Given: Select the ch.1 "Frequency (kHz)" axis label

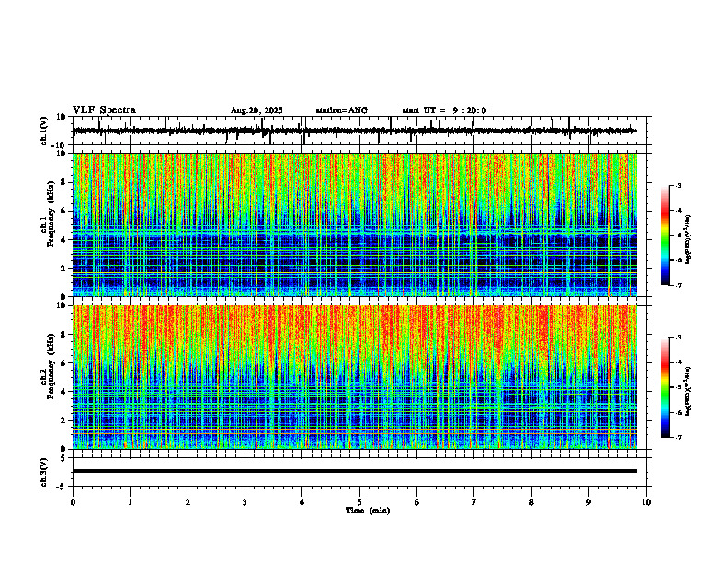Looking at the screenshot, I should pyautogui.click(x=50, y=213).
